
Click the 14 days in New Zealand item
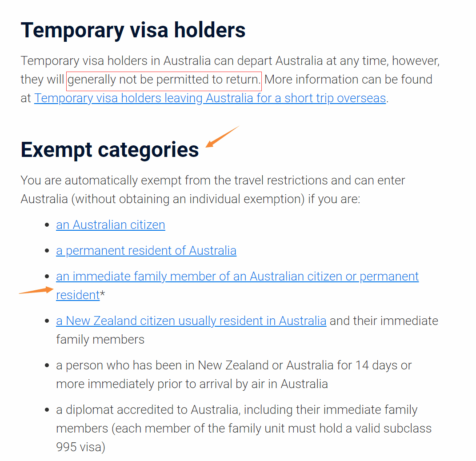pos(234,374)
